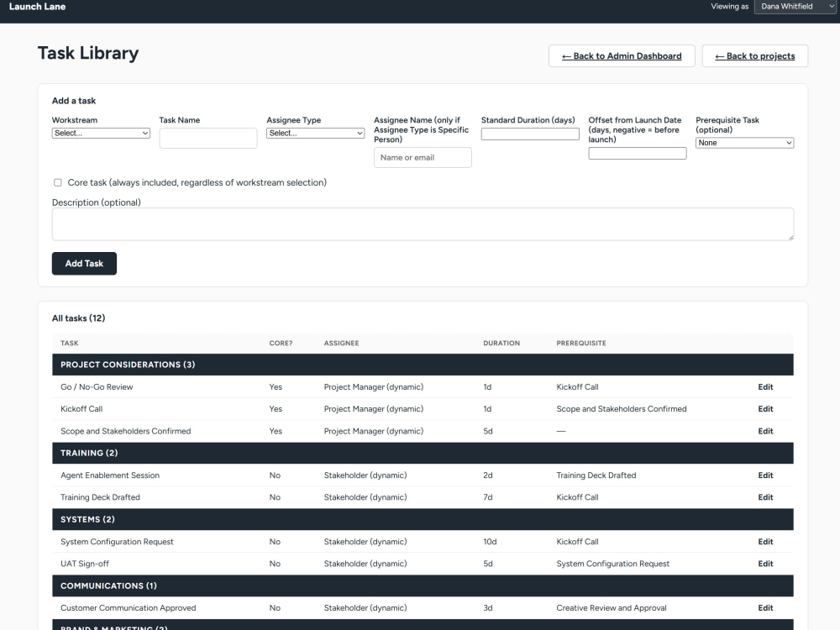This screenshot has width=840, height=630.
Task: Click the Systems (2) group header
Action: [423, 520]
